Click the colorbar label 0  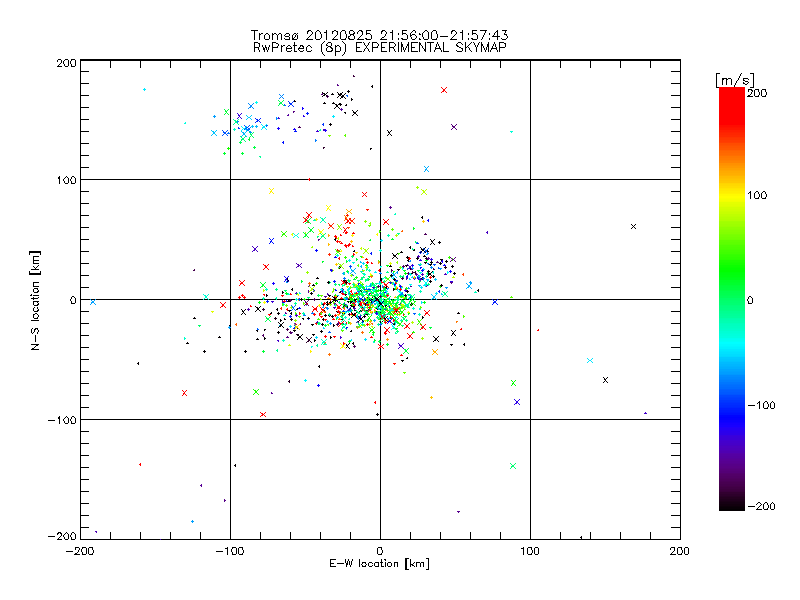[750, 300]
